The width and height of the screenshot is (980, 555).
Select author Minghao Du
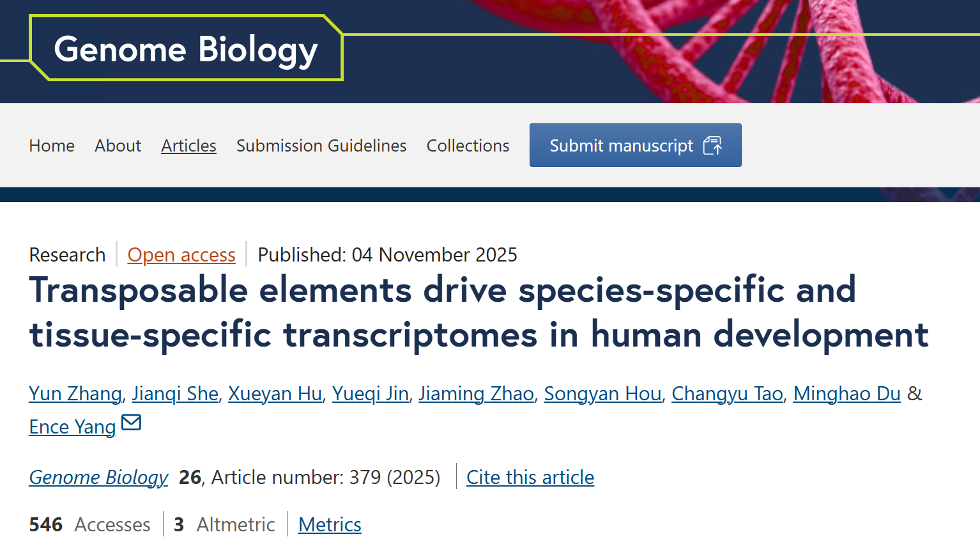point(846,393)
